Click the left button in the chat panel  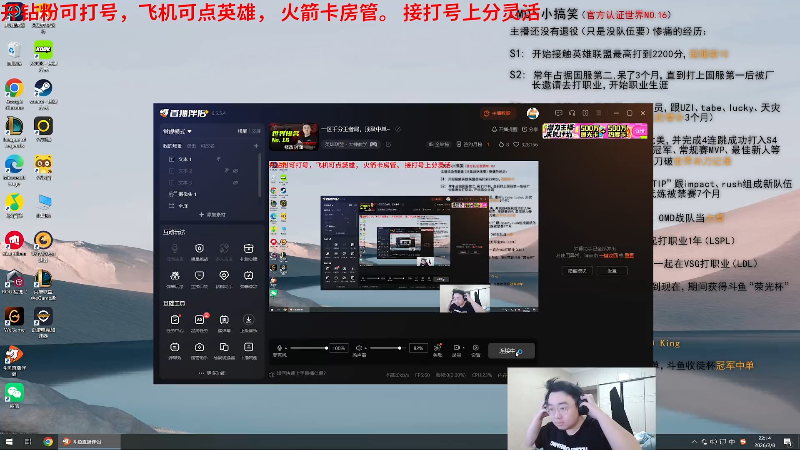pyautogui.click(x=577, y=271)
